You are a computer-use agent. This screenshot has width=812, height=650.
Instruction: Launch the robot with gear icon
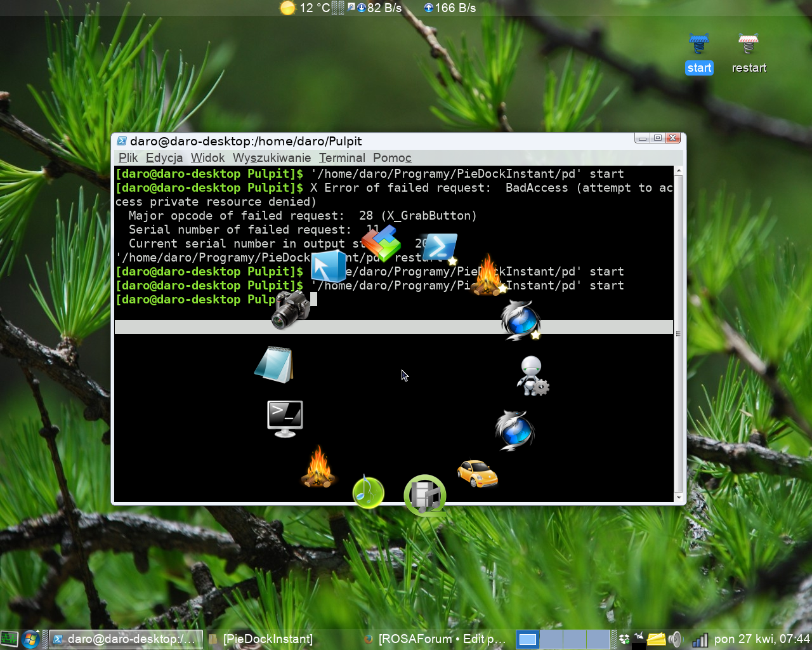pos(532,376)
